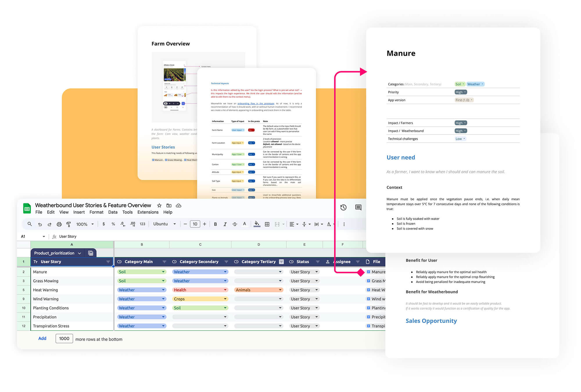
Task: Toggle italic formatting
Action: 225,224
